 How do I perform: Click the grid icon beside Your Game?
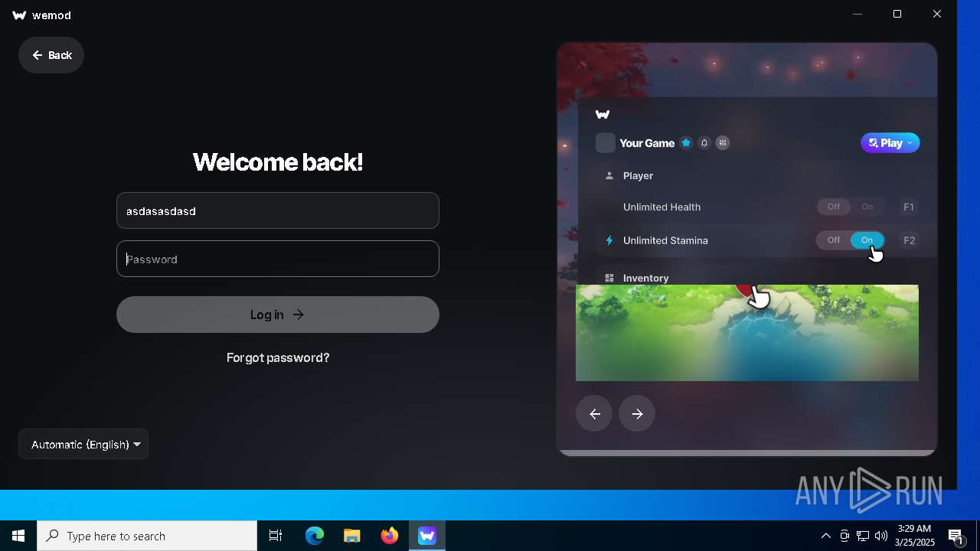click(723, 143)
